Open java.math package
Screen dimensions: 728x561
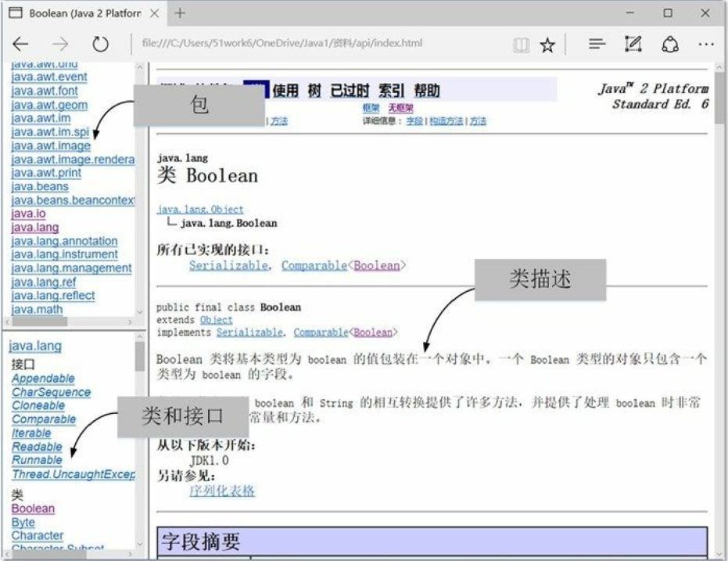[x=38, y=309]
